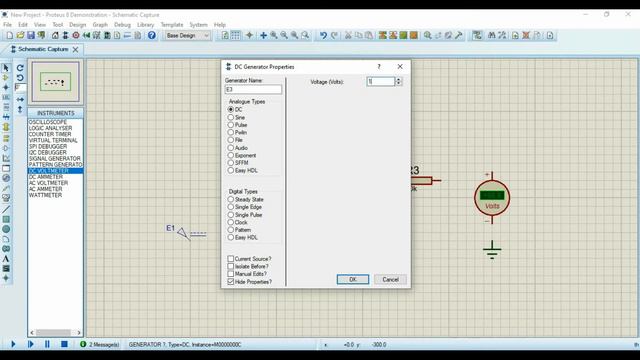
Task: Click the Cut scissors icon
Action: click(348, 36)
